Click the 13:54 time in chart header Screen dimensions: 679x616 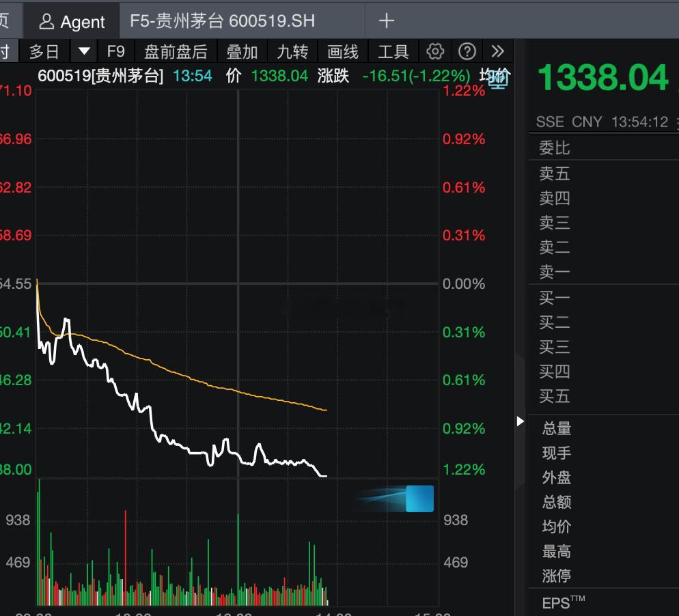click(192, 76)
